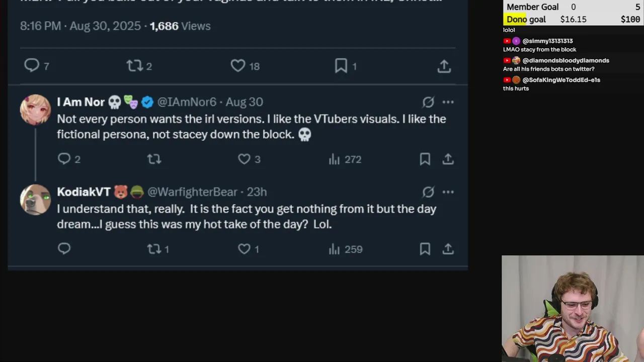
Task: Share the main tweet
Action: (x=444, y=66)
